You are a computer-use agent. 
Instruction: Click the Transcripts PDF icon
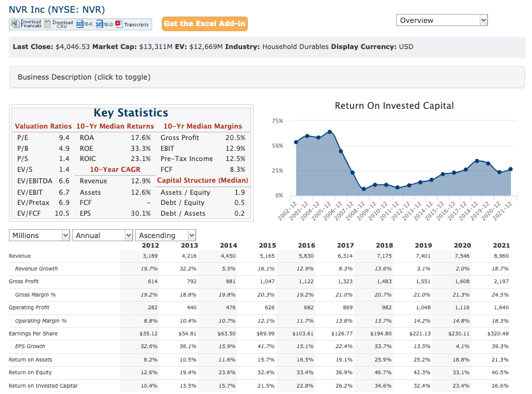pos(119,24)
